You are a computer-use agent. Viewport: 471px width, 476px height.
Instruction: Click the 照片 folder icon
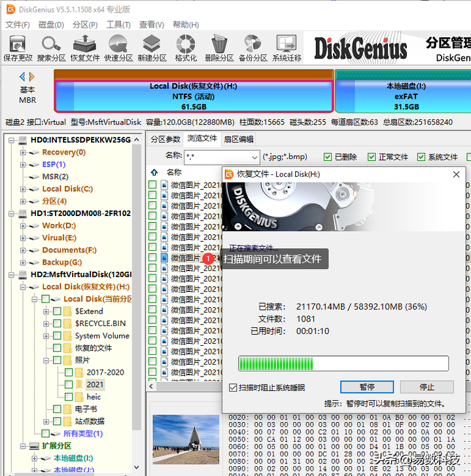67,360
